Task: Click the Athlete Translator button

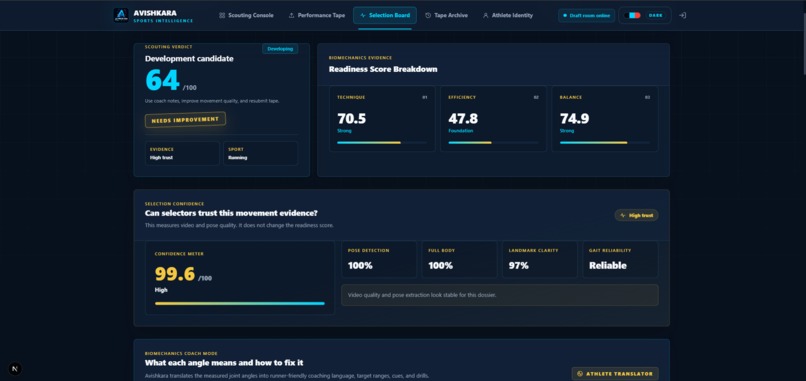Action: [x=615, y=374]
